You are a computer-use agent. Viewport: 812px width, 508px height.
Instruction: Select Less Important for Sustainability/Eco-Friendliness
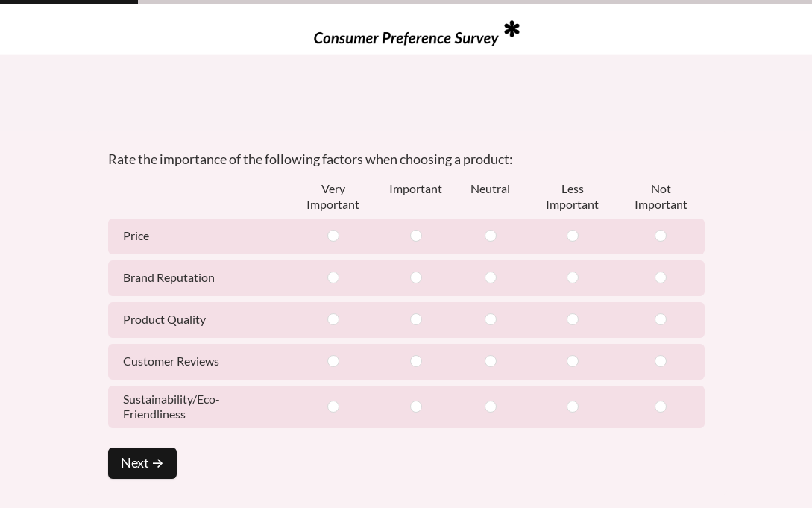573,407
